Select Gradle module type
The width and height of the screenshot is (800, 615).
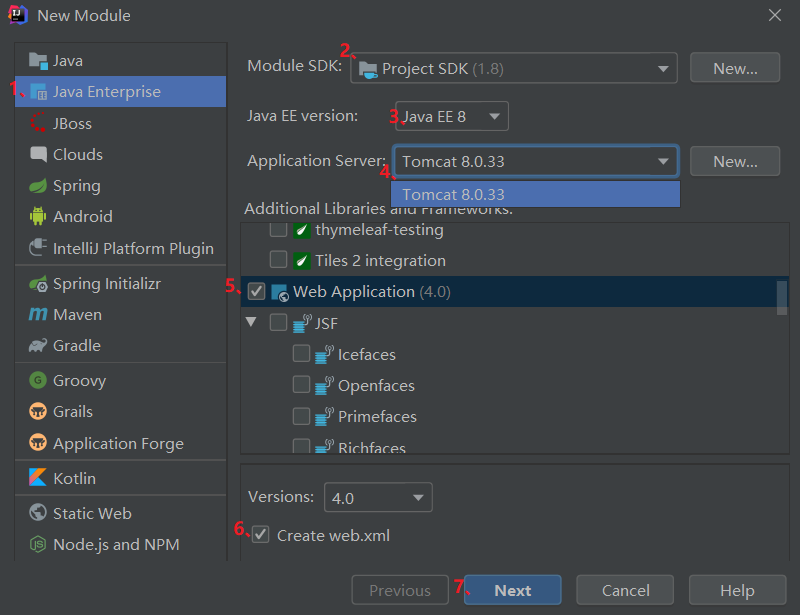[x=120, y=346]
